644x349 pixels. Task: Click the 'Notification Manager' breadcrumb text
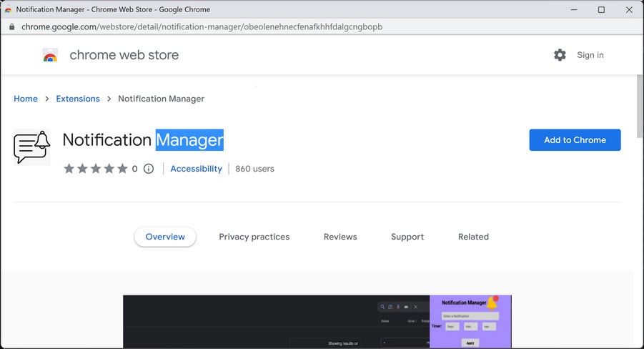click(161, 99)
